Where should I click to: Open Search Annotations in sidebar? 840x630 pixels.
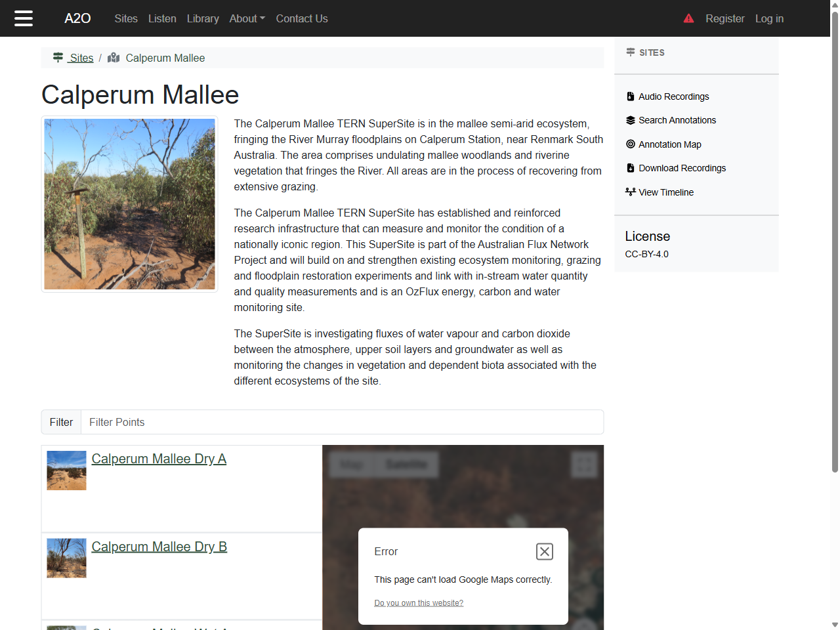(x=677, y=120)
